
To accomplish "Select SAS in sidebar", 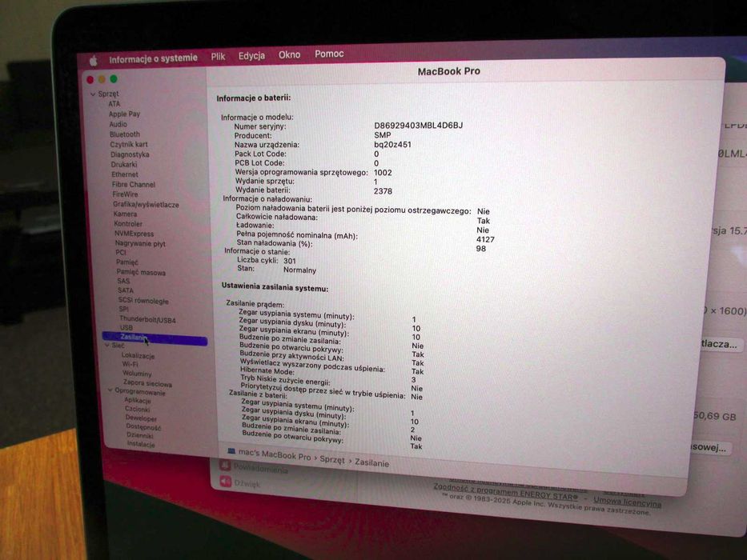I will (123, 281).
